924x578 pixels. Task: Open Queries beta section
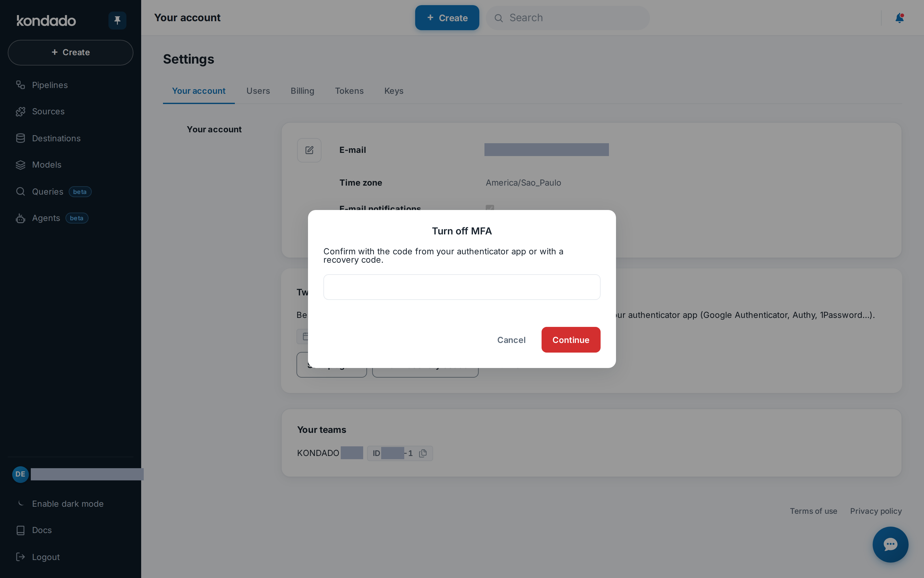54,191
